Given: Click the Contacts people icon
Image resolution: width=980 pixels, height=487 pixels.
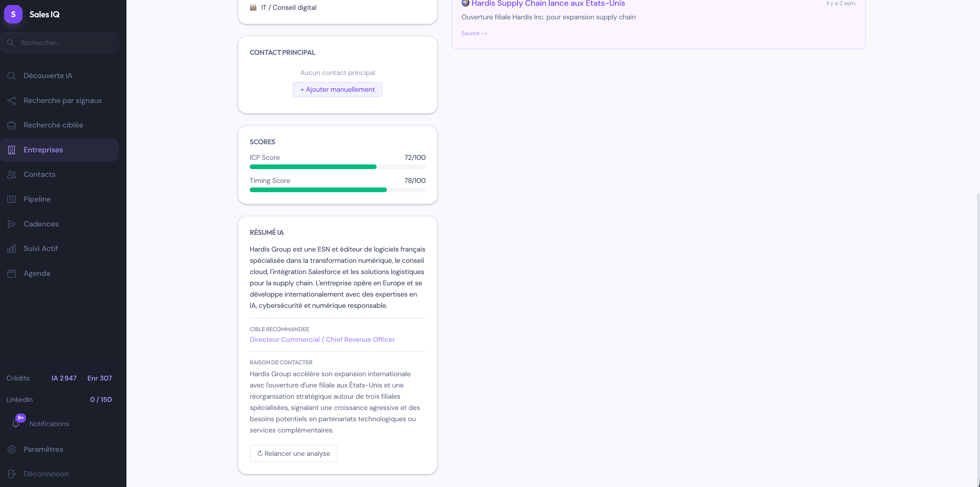Looking at the screenshot, I should coord(12,175).
